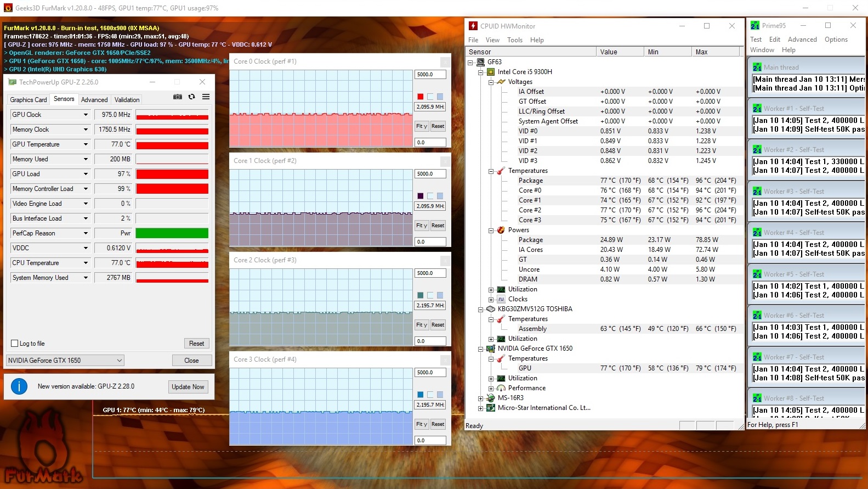
Task: Click Fit y on the Core 2 Clock graph
Action: (x=421, y=325)
